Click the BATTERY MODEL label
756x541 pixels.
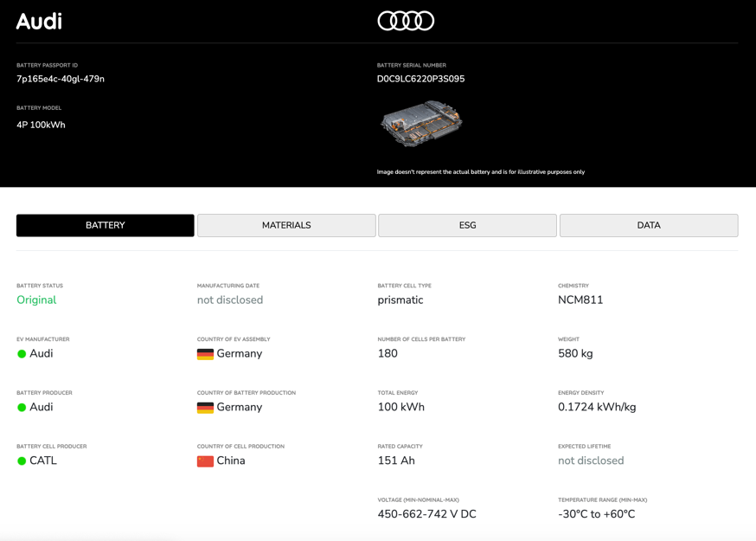pos(39,108)
